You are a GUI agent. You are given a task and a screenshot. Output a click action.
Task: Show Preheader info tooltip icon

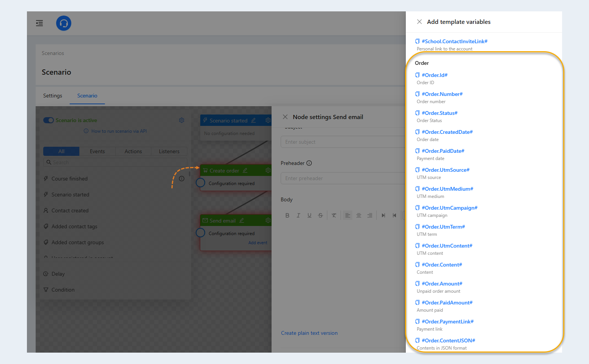pos(309,163)
